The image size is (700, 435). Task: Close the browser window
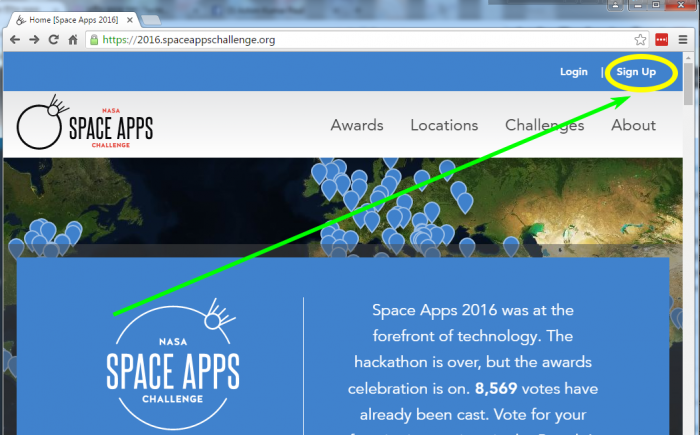pyautogui.click(x=681, y=5)
